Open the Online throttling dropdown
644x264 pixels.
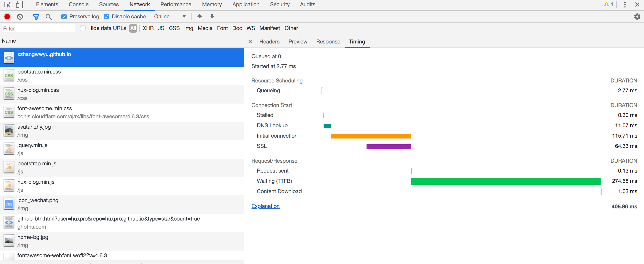[x=170, y=17]
